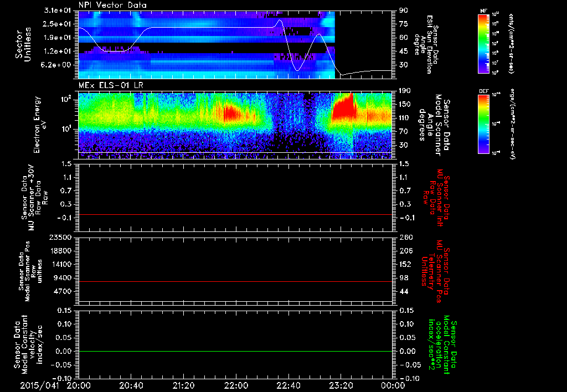Viewport: 567px width, 392px height.
Task: Click the NF color scale bar
Action: 484,43
